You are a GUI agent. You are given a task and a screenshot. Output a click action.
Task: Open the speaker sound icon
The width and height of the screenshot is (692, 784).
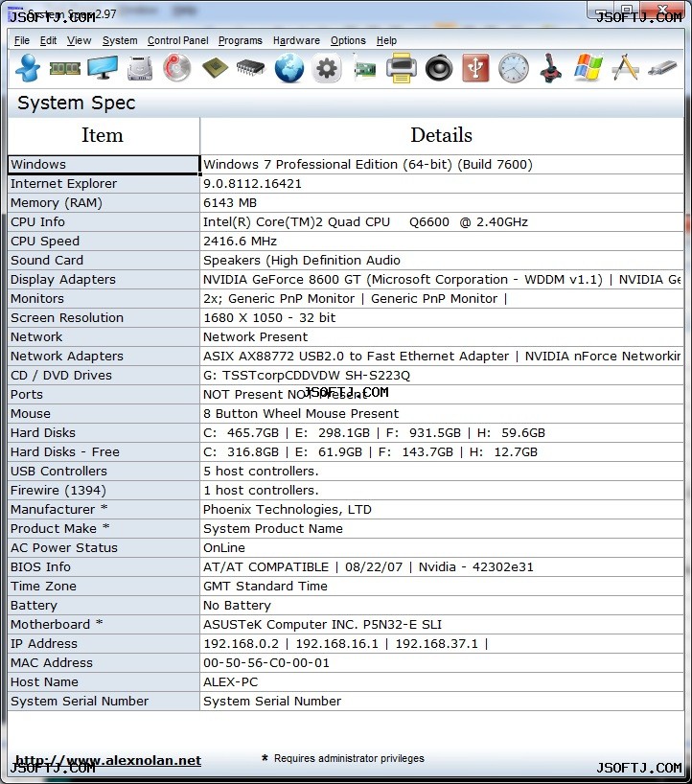point(439,68)
